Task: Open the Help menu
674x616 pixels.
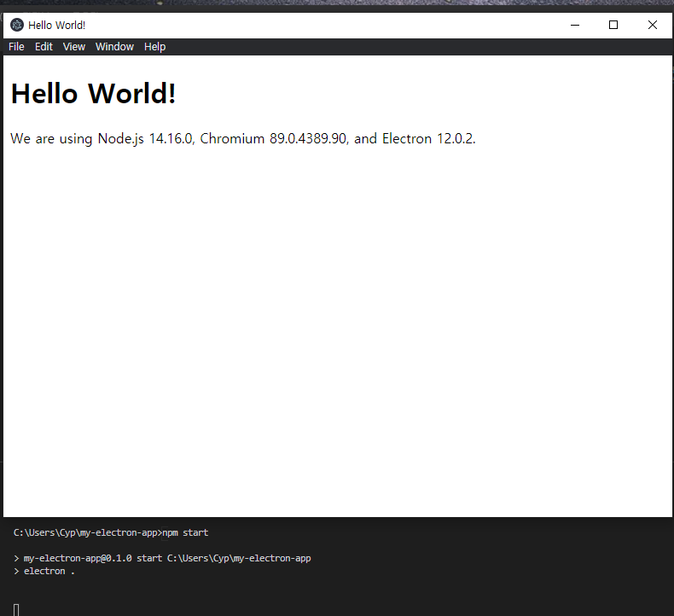Action: click(x=154, y=46)
